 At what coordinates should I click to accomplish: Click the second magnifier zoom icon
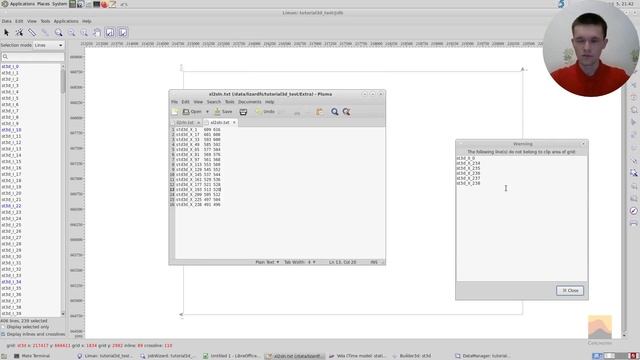click(x=72, y=33)
